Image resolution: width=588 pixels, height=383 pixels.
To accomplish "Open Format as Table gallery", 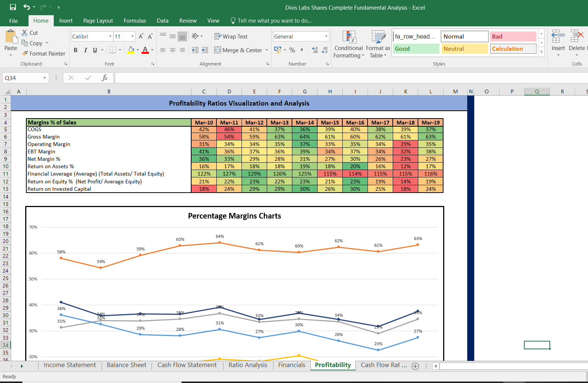I will [378, 44].
